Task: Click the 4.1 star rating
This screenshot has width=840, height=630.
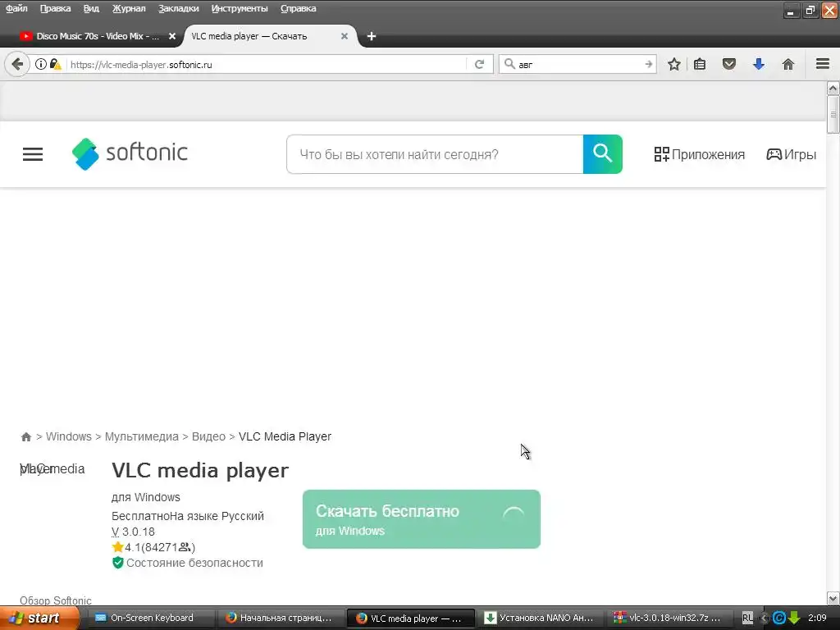Action: pos(153,547)
